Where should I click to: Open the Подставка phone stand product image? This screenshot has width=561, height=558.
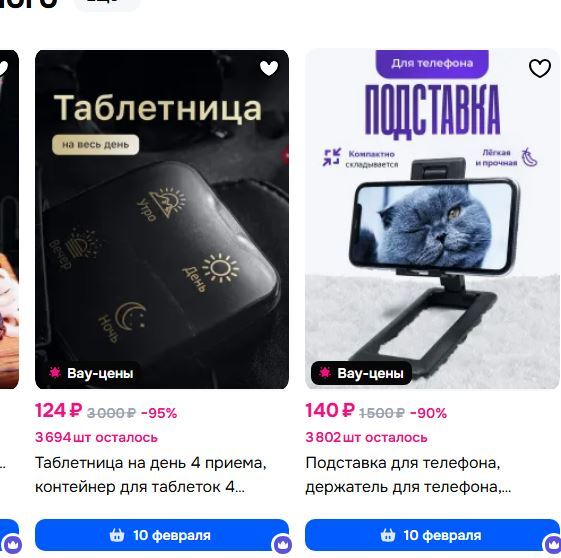pos(432,219)
